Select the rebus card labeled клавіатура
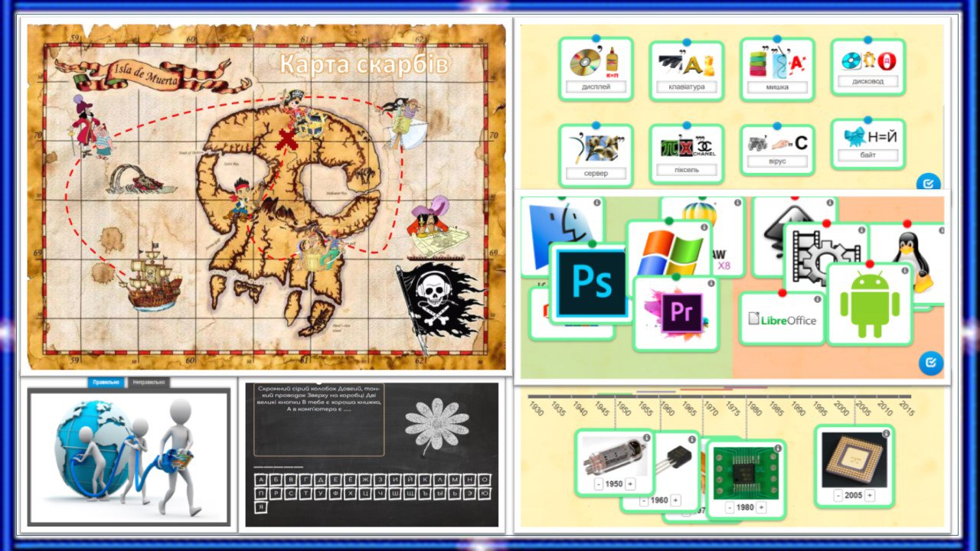 click(686, 71)
